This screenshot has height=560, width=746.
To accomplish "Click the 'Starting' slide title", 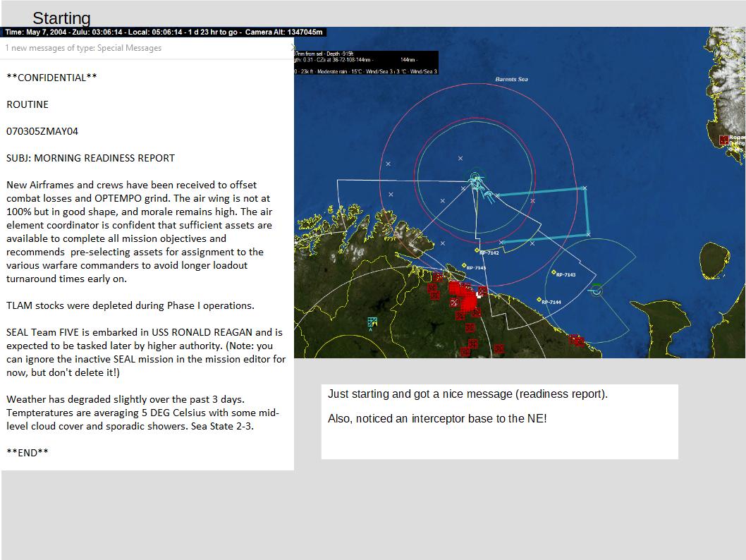I will [61, 18].
